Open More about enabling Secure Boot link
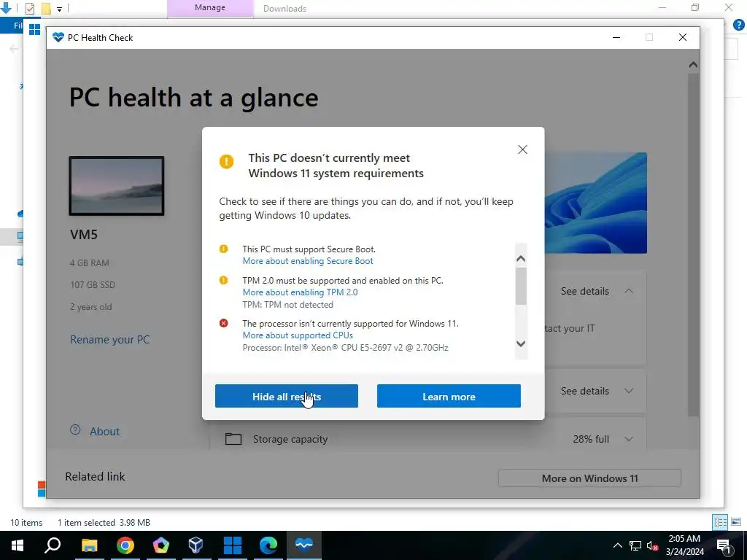 click(308, 261)
